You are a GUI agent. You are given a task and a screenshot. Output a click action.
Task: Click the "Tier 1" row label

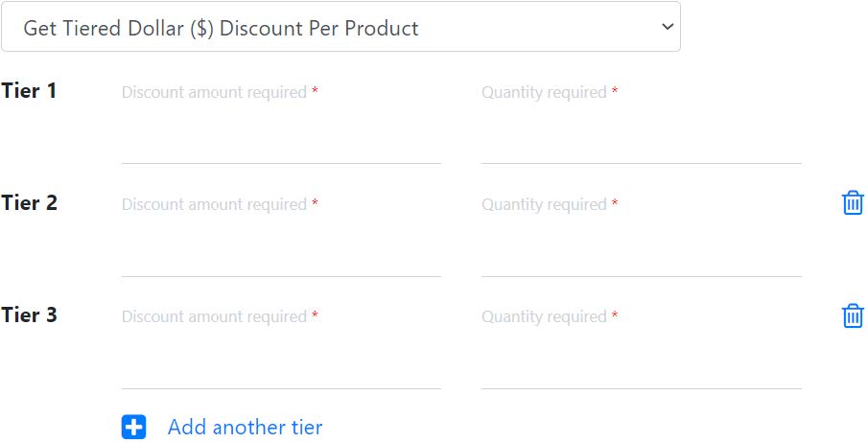pyautogui.click(x=30, y=91)
